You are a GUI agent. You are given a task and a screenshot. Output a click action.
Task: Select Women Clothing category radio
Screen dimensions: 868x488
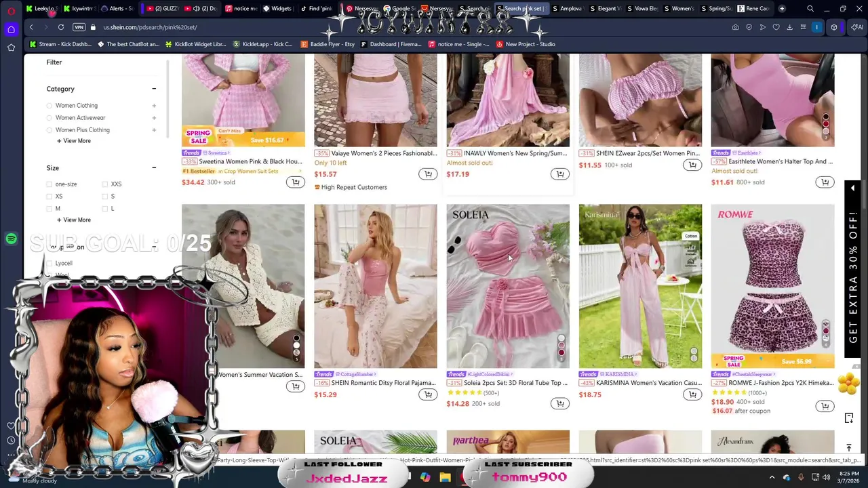pyautogui.click(x=49, y=106)
